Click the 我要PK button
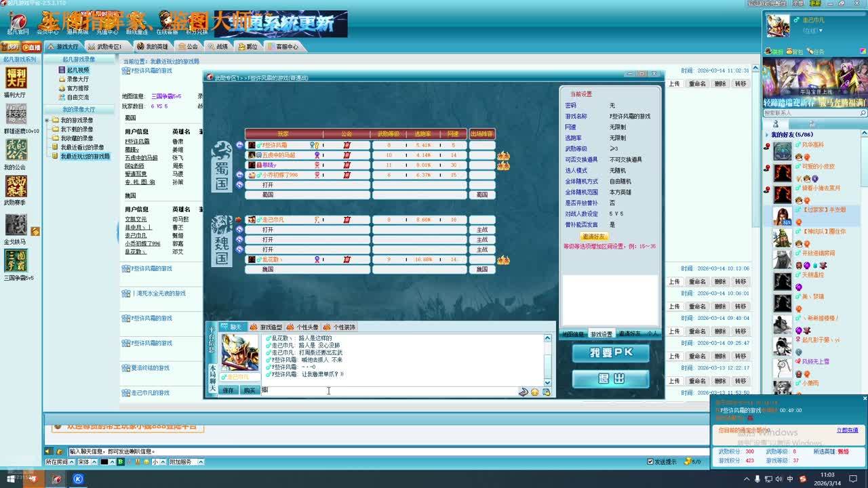The image size is (868, 488). [610, 353]
